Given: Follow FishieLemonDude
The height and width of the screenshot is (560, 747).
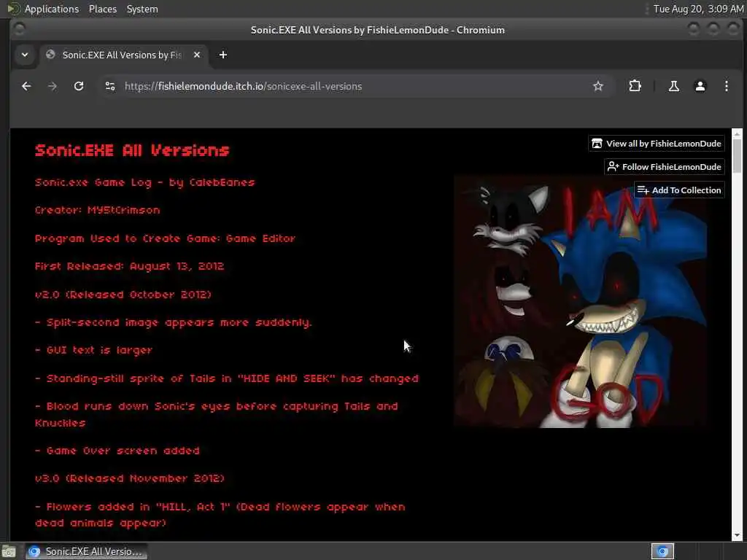Looking at the screenshot, I should pyautogui.click(x=665, y=167).
